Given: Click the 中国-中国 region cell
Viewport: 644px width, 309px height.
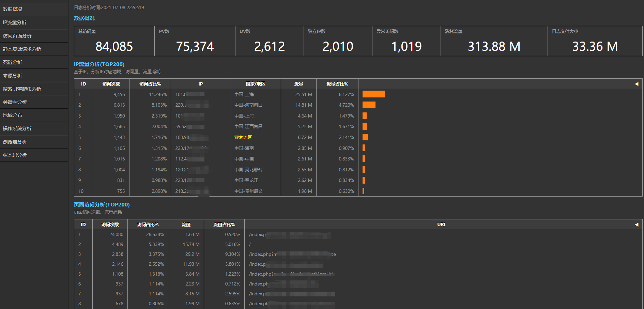Looking at the screenshot, I should pyautogui.click(x=244, y=159).
